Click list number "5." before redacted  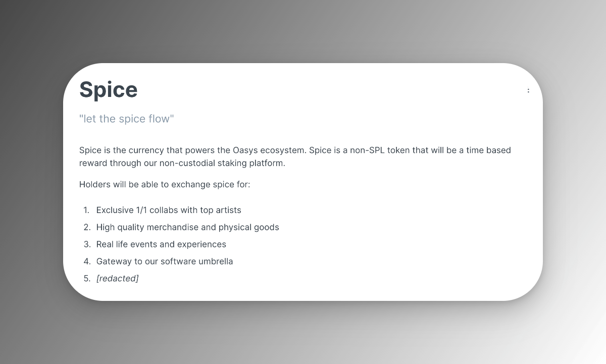[x=87, y=279]
